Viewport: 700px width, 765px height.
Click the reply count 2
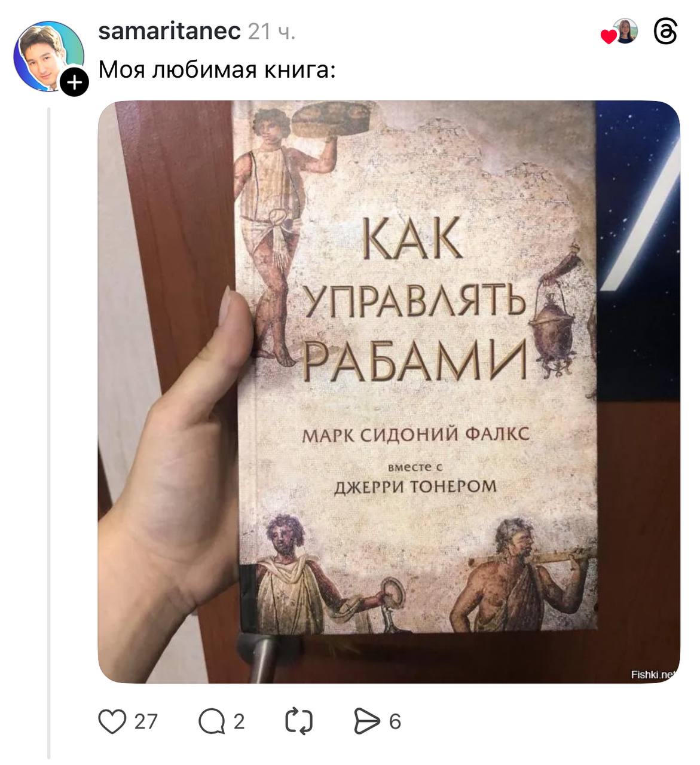click(x=239, y=722)
